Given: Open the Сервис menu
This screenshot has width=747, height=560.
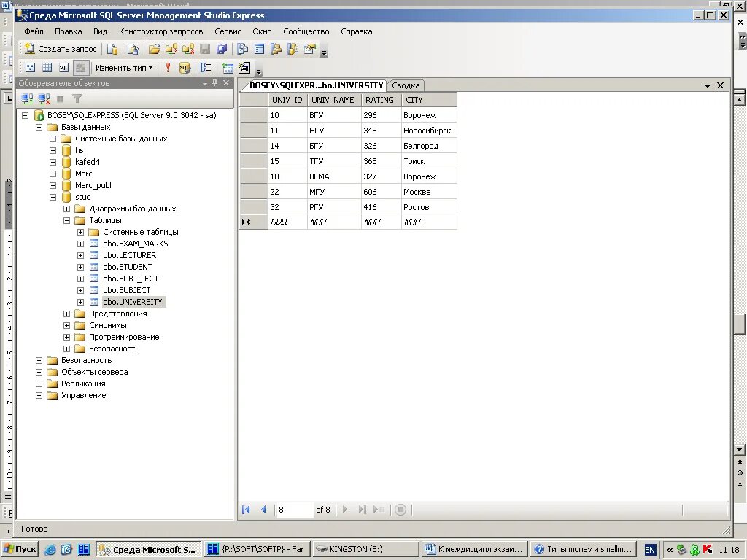Looking at the screenshot, I should 228,31.
